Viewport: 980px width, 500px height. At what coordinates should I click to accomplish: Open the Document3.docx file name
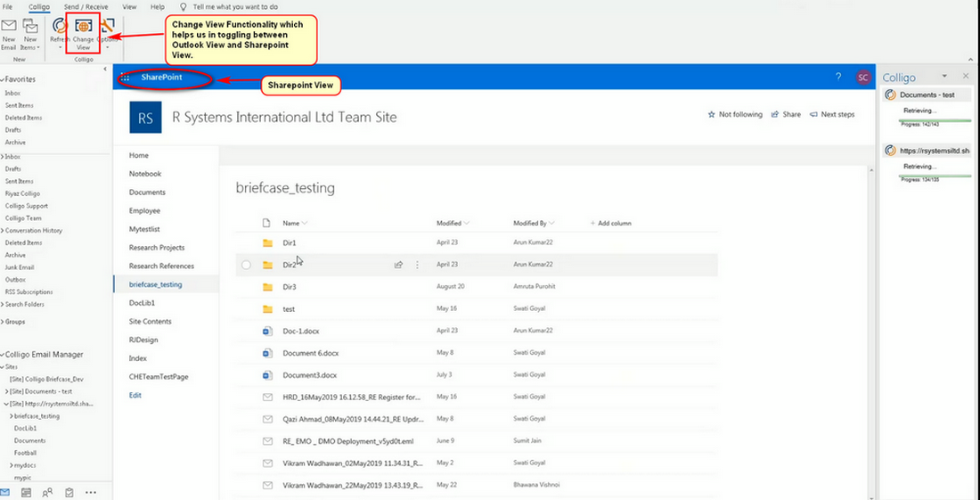(309, 375)
